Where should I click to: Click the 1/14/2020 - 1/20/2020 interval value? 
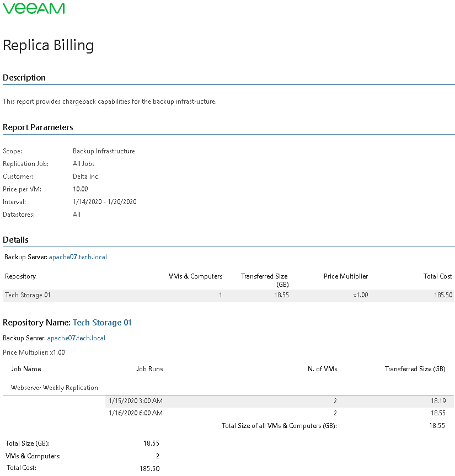tap(104, 202)
